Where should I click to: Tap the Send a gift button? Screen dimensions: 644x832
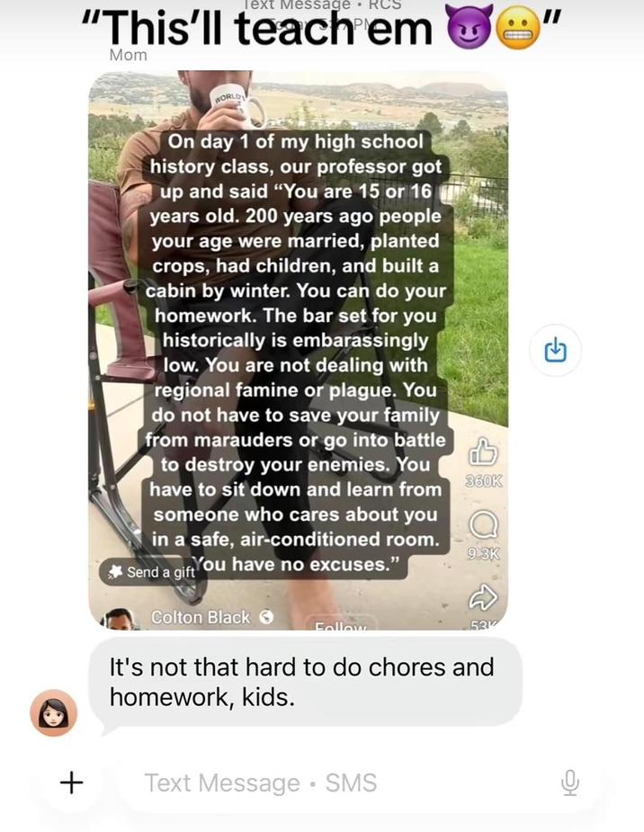[x=151, y=571]
